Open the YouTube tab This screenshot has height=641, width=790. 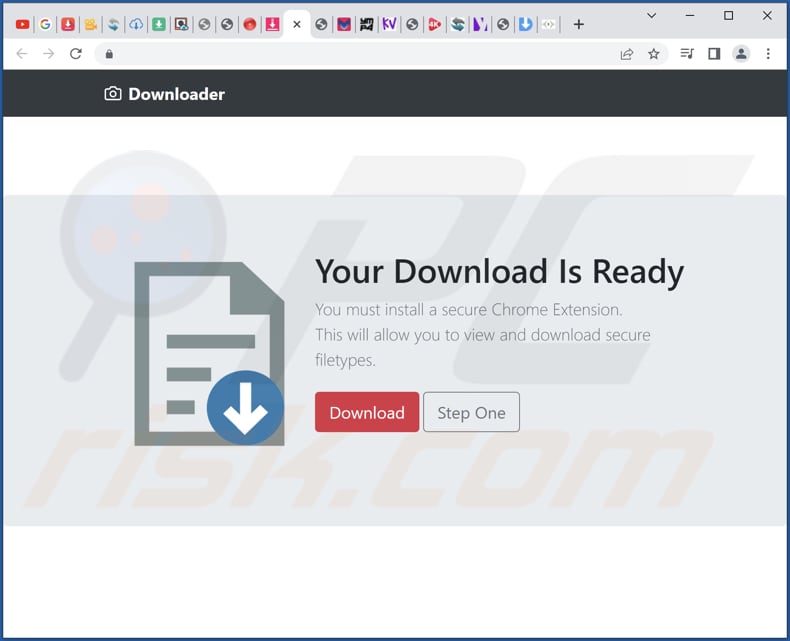tap(23, 24)
